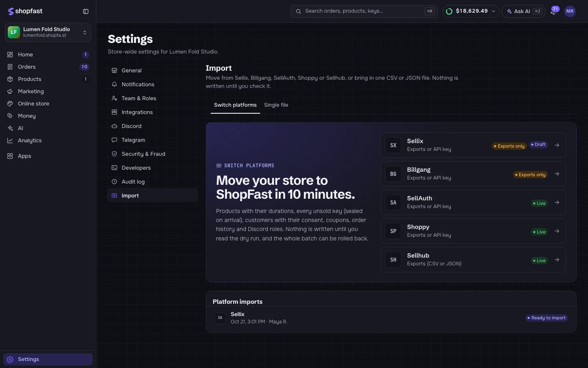Select the Switch platforms tab
Viewport: 588px width, 368px height.
235,105
